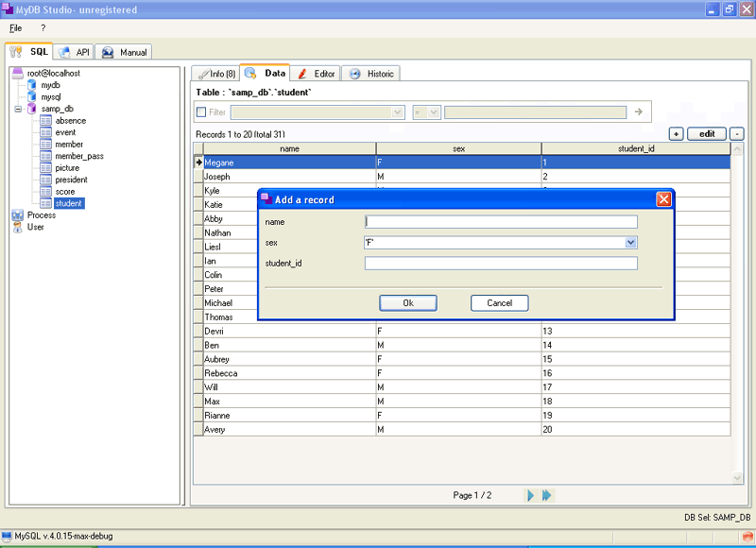756x548 pixels.
Task: Click the root@localhost server icon
Action: [x=17, y=73]
